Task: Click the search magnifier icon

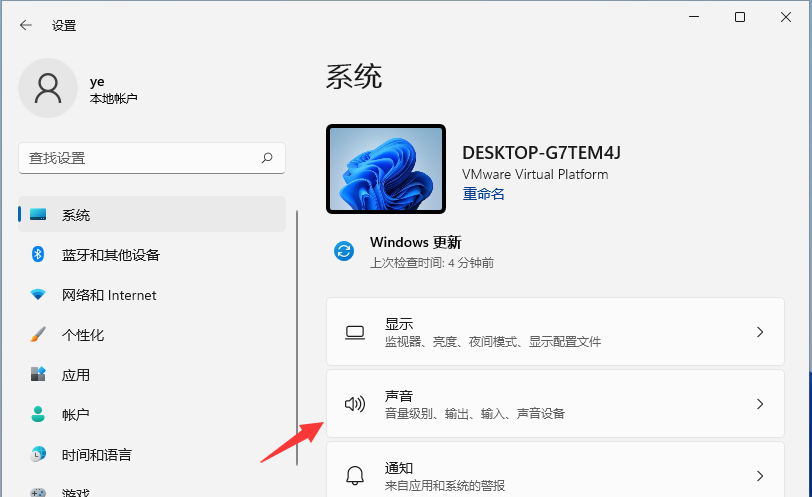Action: coord(267,158)
